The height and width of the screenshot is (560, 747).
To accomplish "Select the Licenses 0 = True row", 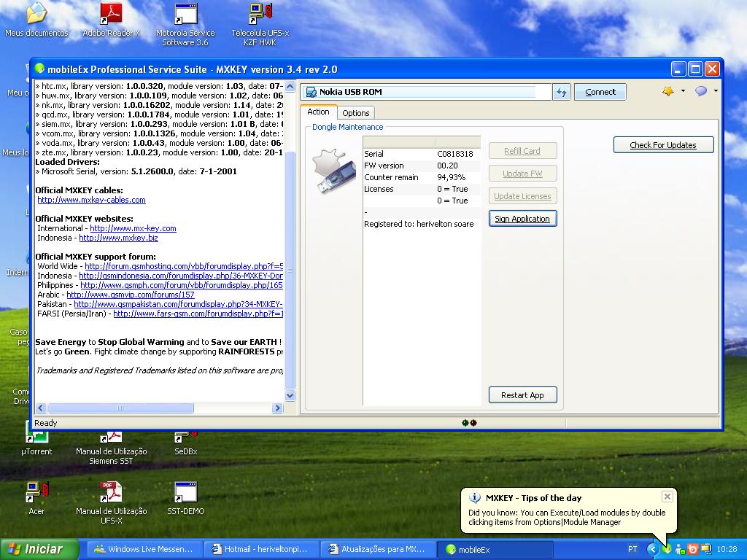I will [x=422, y=189].
